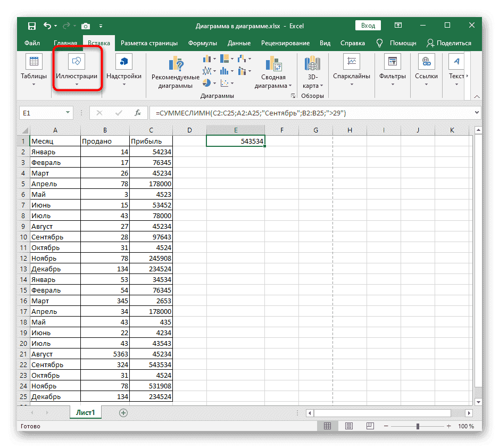
Task: Switch to the Формулы tab
Action: [x=202, y=43]
